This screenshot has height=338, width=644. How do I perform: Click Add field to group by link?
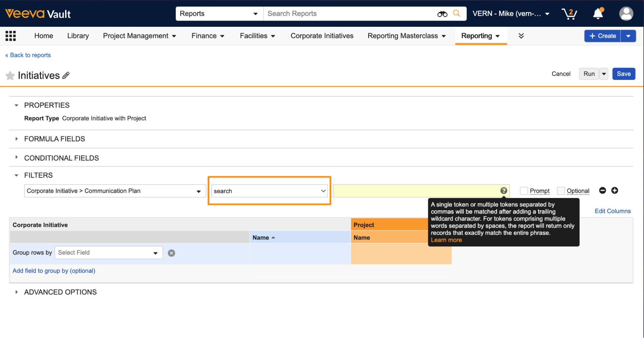(x=54, y=271)
